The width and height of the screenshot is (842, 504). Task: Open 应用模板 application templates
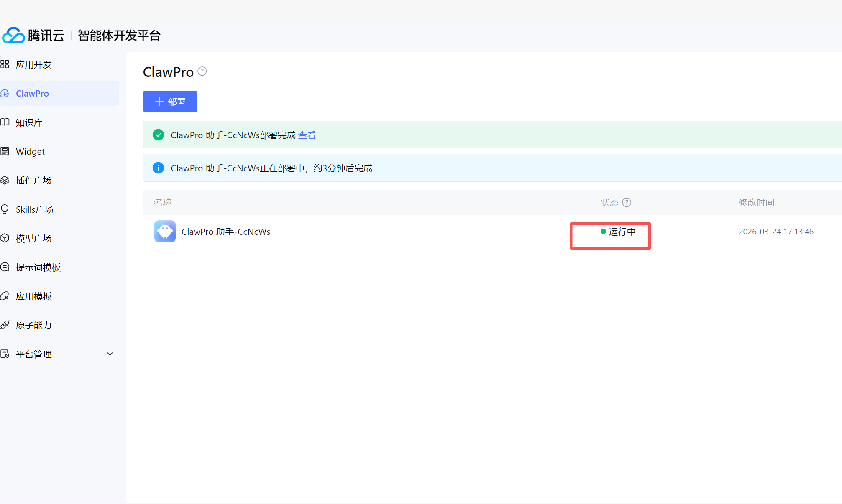33,296
